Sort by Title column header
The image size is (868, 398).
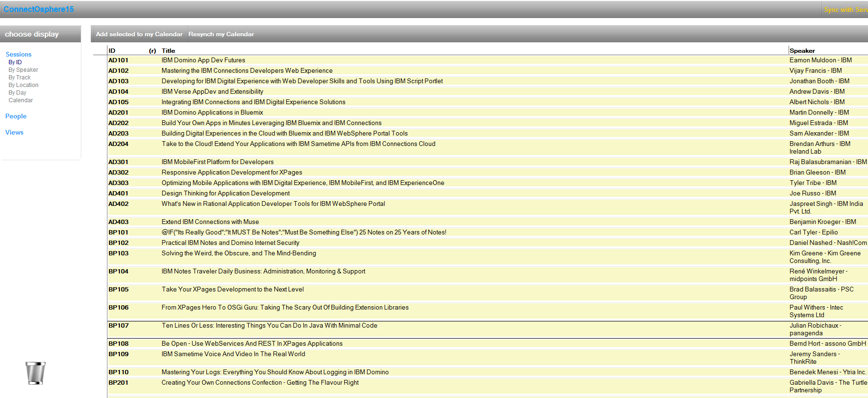coord(168,51)
